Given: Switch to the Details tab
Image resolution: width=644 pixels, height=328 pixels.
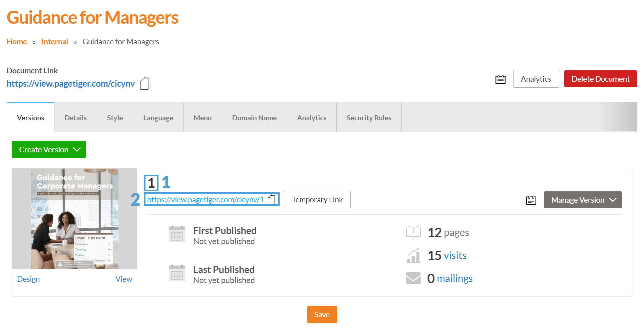Looking at the screenshot, I should click(75, 118).
